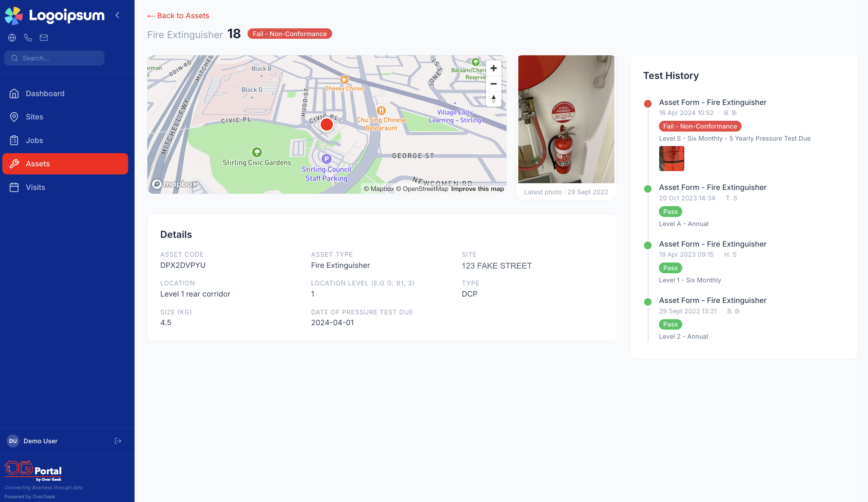Click the Back to Assets link
The height and width of the screenshot is (502, 868).
point(178,16)
